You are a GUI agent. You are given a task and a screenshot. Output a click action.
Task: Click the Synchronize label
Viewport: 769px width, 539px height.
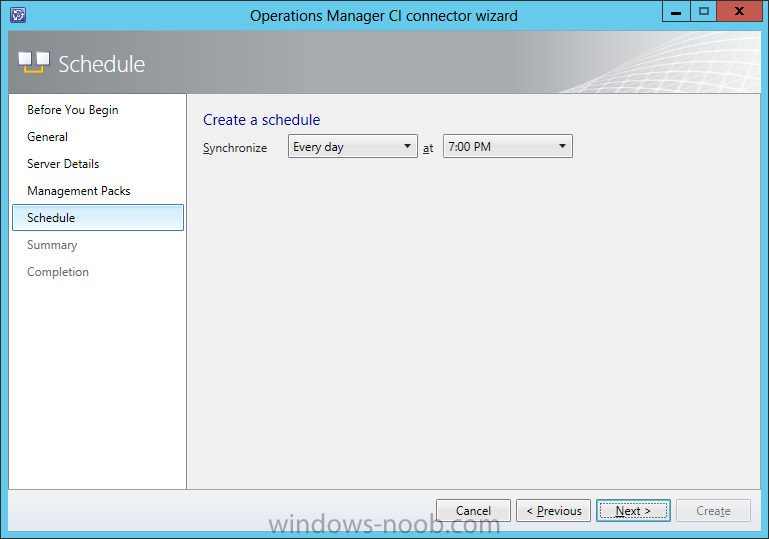point(235,148)
